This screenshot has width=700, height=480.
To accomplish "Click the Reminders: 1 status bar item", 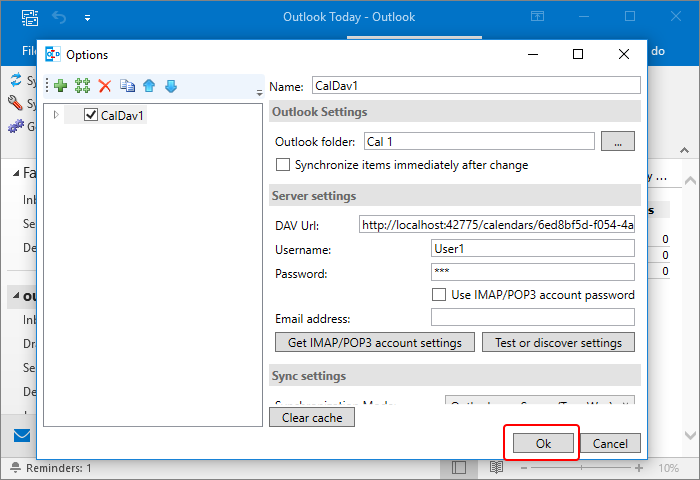I will tap(51, 468).
